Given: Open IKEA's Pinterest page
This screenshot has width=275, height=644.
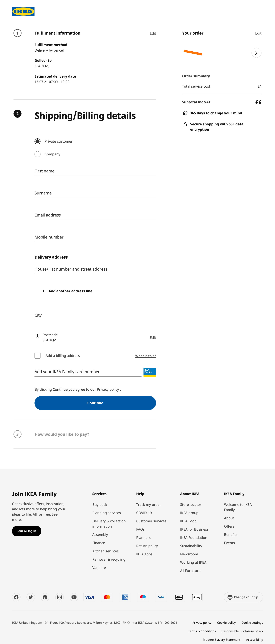Looking at the screenshot, I should click(x=45, y=597).
